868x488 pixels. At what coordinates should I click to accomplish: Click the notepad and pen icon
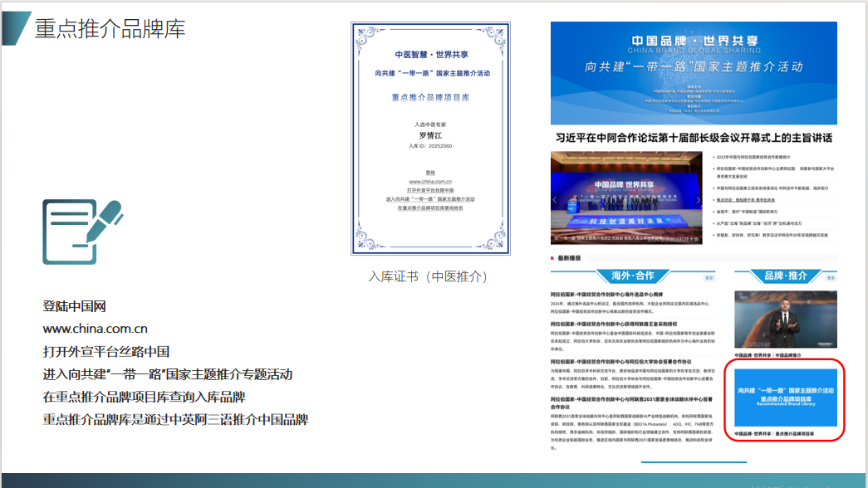point(81,226)
